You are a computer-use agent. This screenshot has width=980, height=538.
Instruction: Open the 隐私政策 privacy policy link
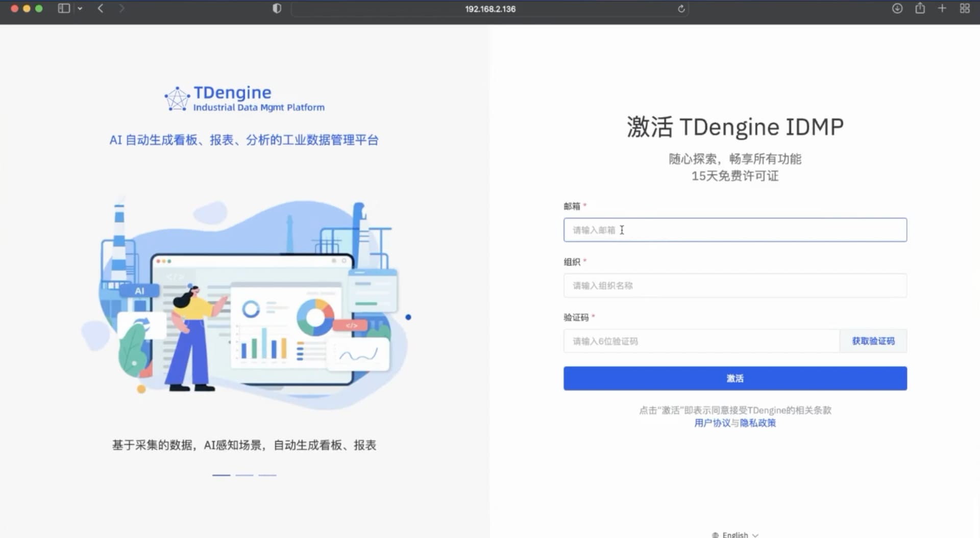coord(757,423)
